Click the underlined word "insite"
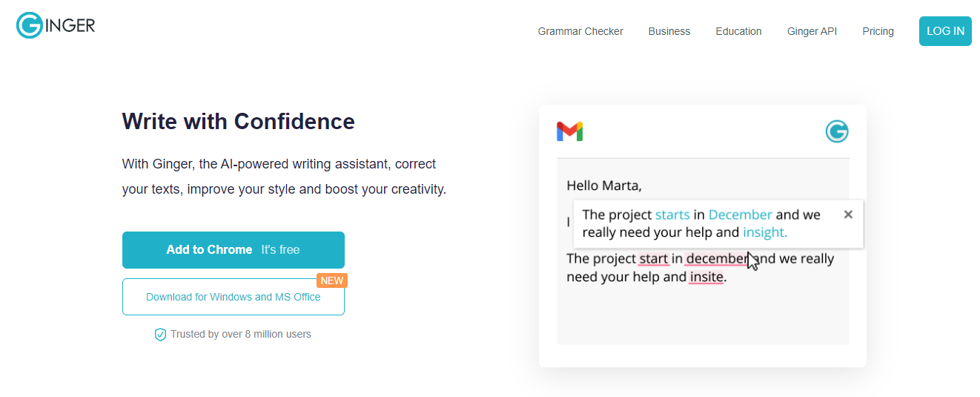This screenshot has height=397, width=980. (706, 278)
